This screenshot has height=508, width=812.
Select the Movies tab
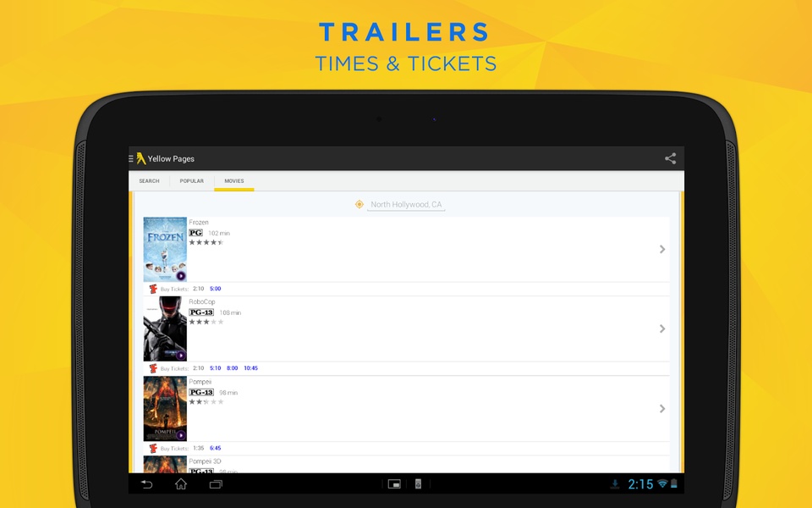(234, 181)
